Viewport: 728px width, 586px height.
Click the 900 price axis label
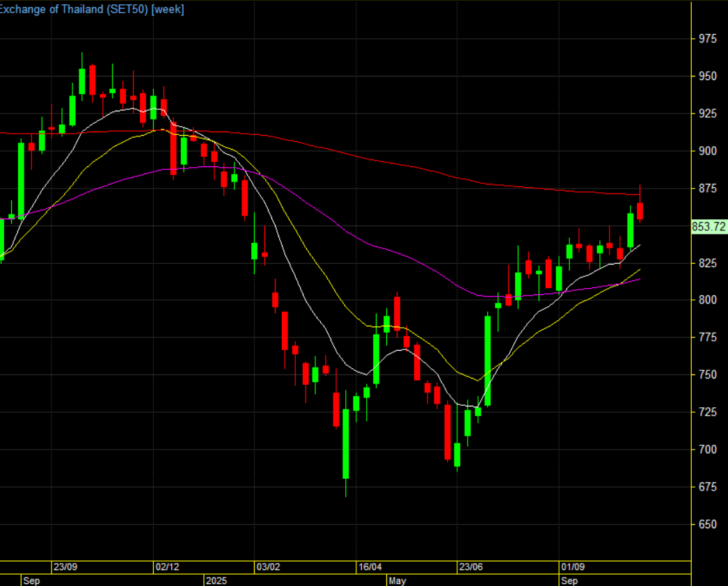pyautogui.click(x=708, y=151)
